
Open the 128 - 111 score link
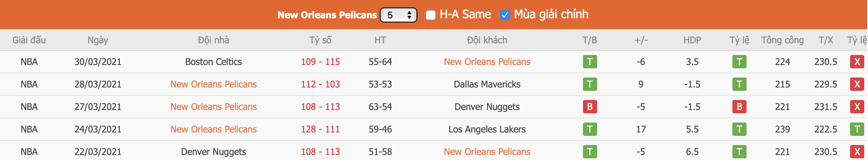[x=320, y=129]
